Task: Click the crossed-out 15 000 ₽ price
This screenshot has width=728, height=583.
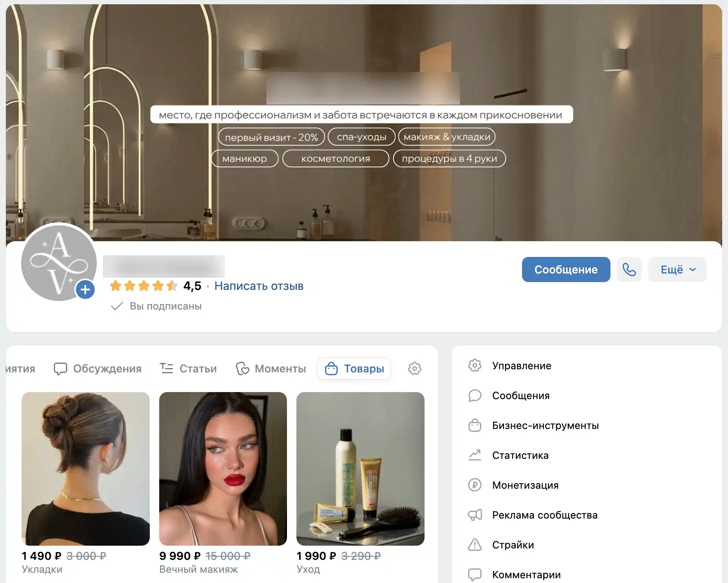Action: 228,556
